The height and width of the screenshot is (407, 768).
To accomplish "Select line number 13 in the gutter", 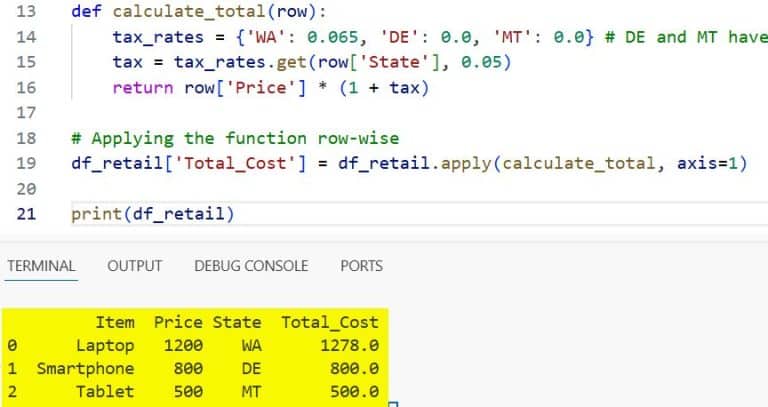I will coord(26,11).
